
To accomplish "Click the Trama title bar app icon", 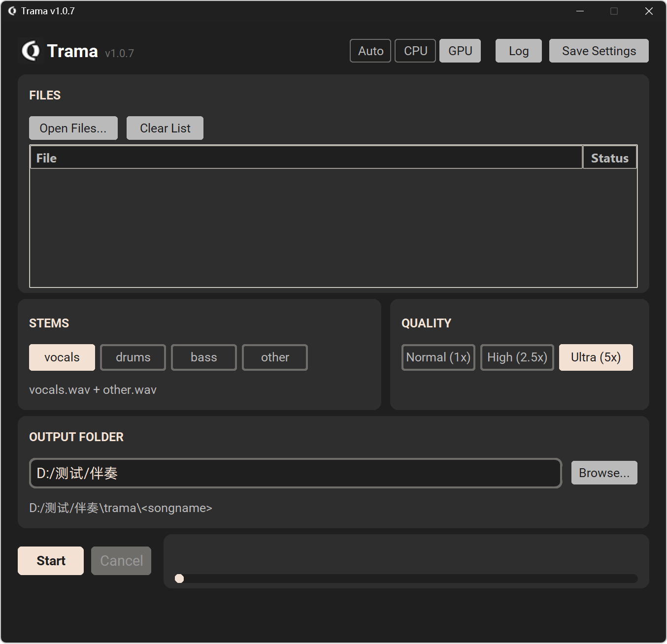I will pyautogui.click(x=12, y=11).
